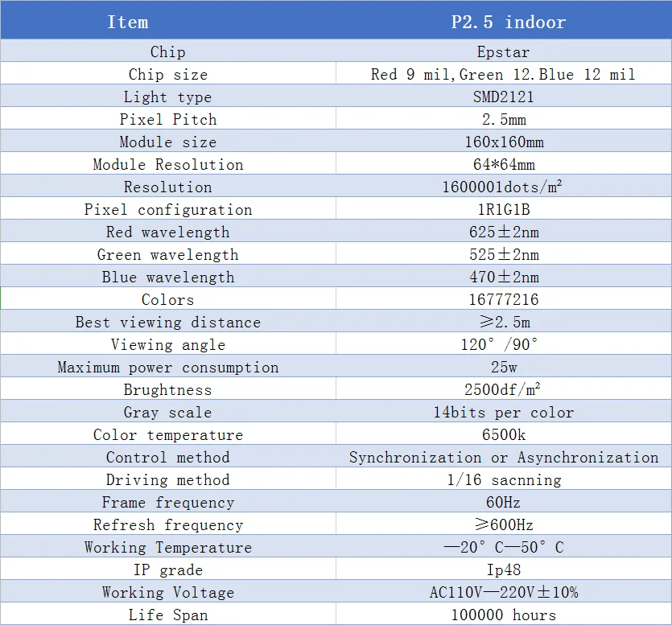
Task: Click the 'Maximum power consumption' cell
Action: (167, 367)
